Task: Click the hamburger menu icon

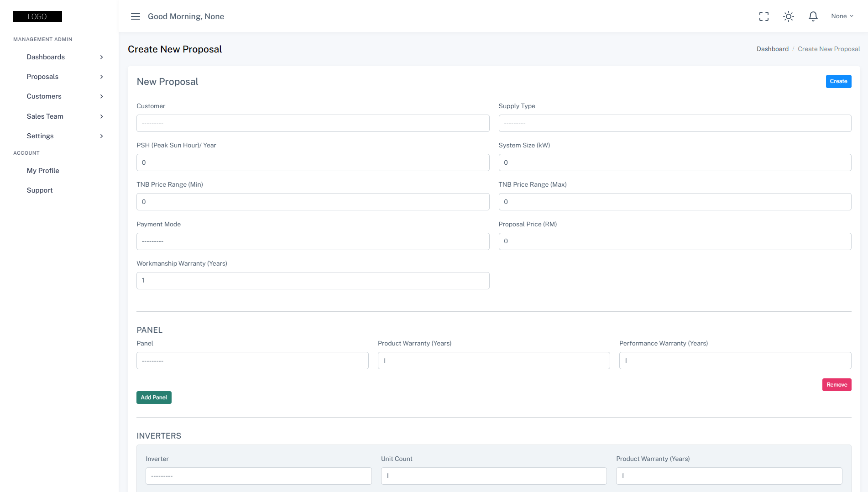Action: pos(135,16)
